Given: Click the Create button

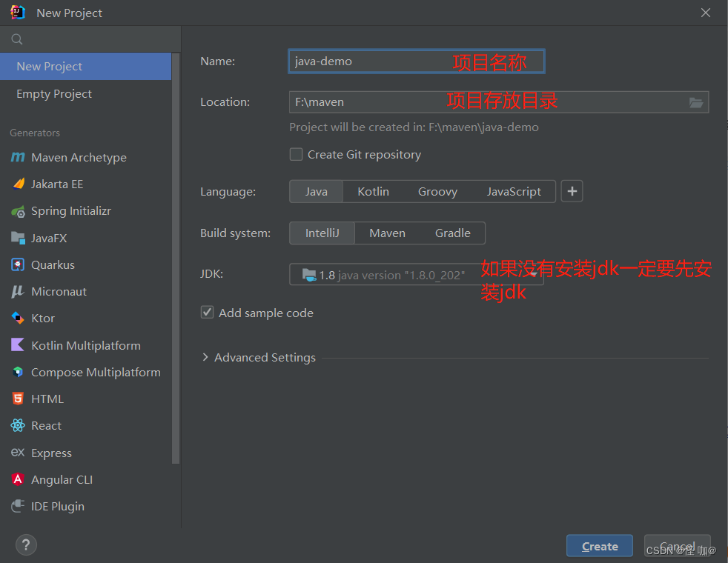Looking at the screenshot, I should [600, 546].
